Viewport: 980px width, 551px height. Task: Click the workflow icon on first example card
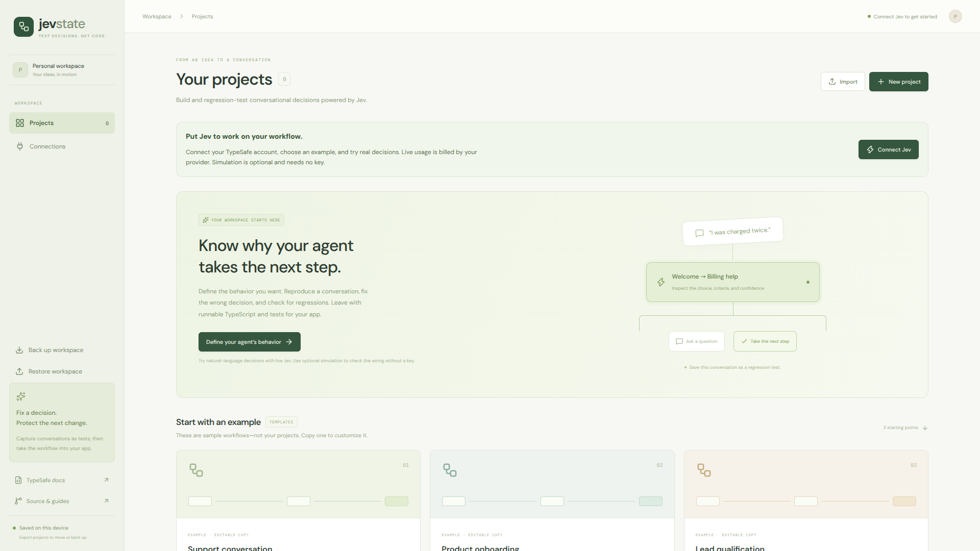196,470
